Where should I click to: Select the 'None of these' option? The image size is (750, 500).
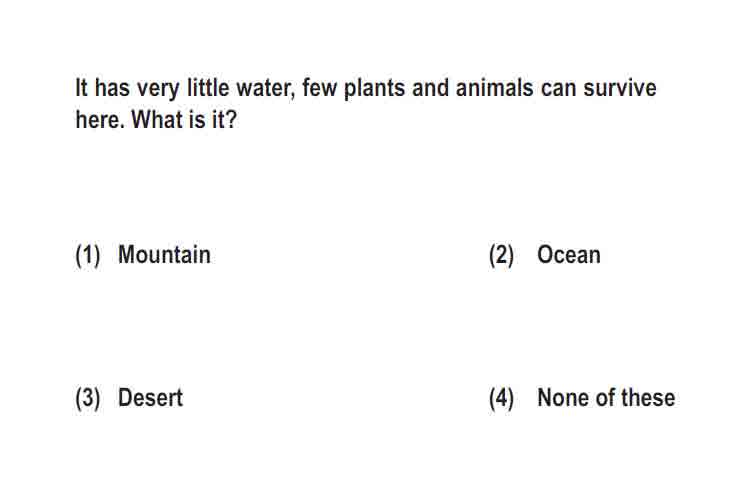606,398
